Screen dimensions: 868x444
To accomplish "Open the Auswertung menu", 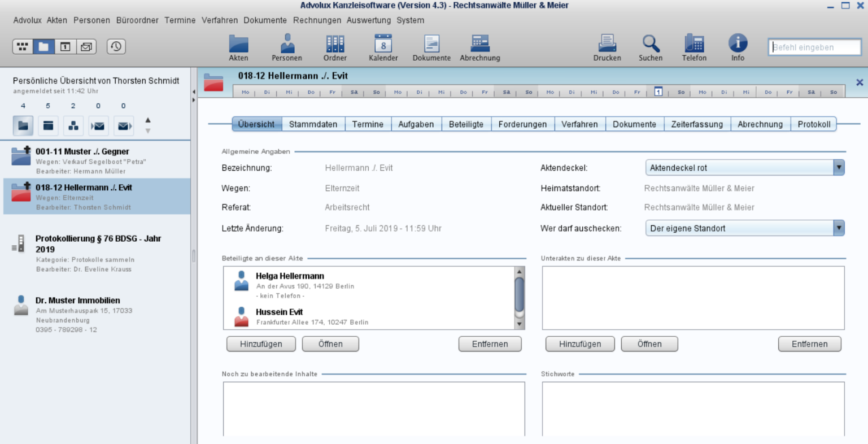I will pos(369,20).
